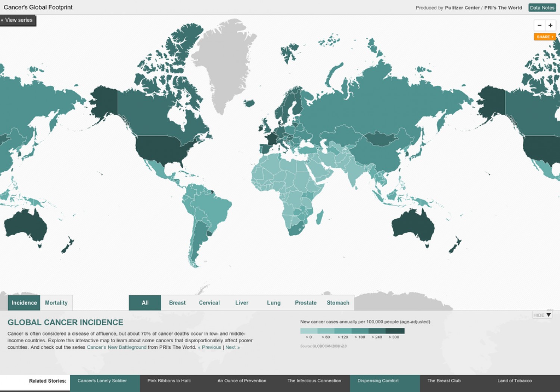Show All cancer types on map

pos(145,303)
